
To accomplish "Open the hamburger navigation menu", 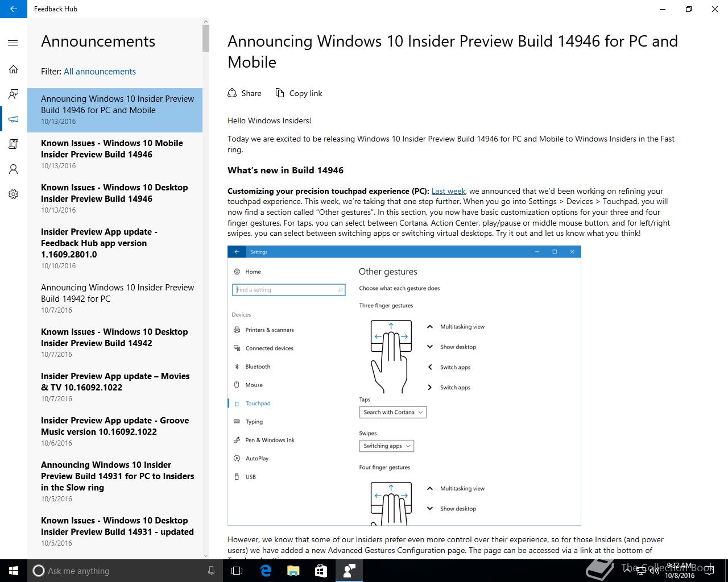I will click(x=13, y=43).
